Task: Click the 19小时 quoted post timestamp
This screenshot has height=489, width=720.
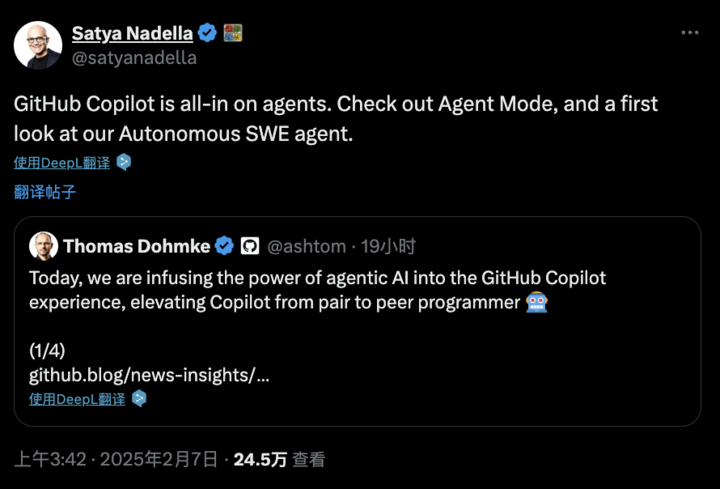Action: pyautogui.click(x=388, y=246)
